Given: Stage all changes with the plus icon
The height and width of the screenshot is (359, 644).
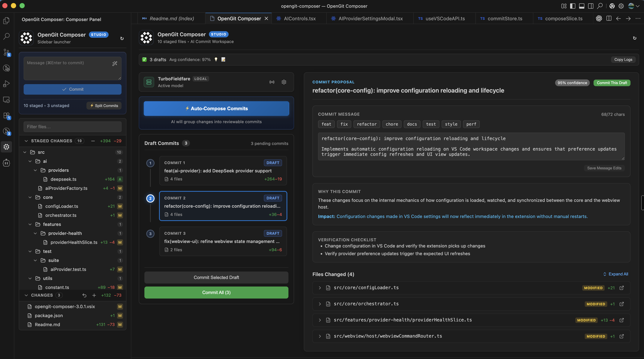Looking at the screenshot, I should tap(94, 295).
